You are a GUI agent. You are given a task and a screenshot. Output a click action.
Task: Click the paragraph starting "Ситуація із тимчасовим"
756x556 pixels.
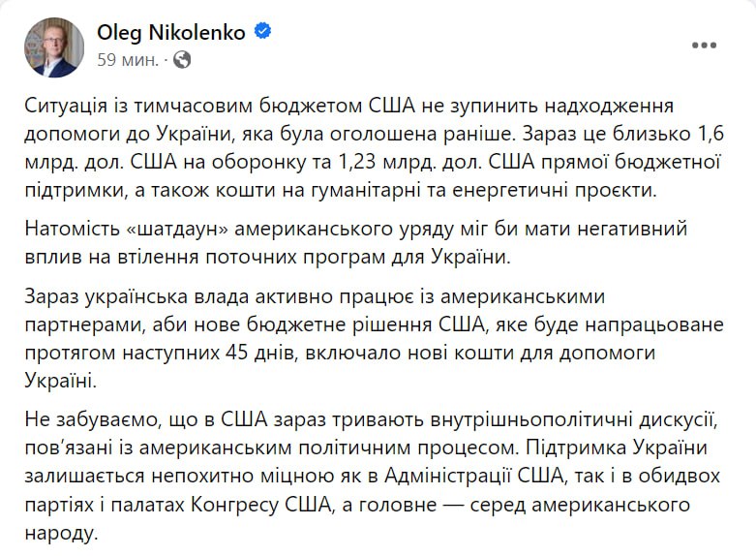(x=378, y=146)
